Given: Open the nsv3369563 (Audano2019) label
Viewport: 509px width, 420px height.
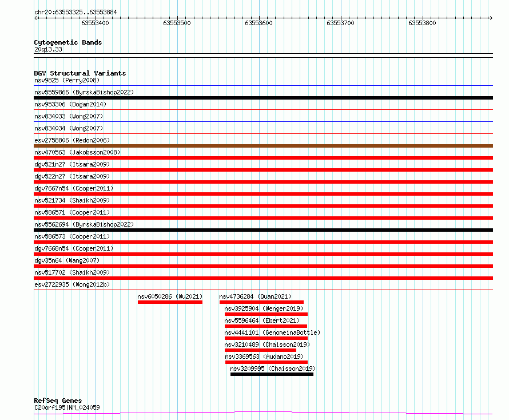Looking at the screenshot, I should pyautogui.click(x=264, y=356).
